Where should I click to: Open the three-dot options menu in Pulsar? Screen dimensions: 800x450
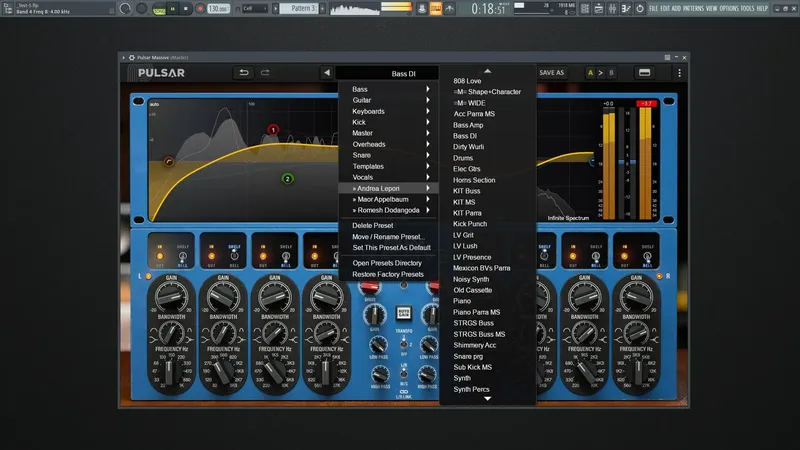click(679, 73)
